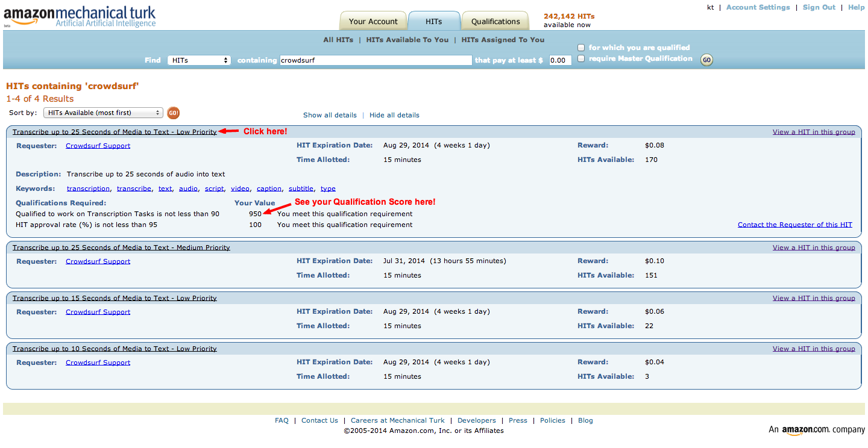This screenshot has height=448, width=868.
Task: View a HIT in the 25 Seconds Low Priority group
Action: point(814,132)
